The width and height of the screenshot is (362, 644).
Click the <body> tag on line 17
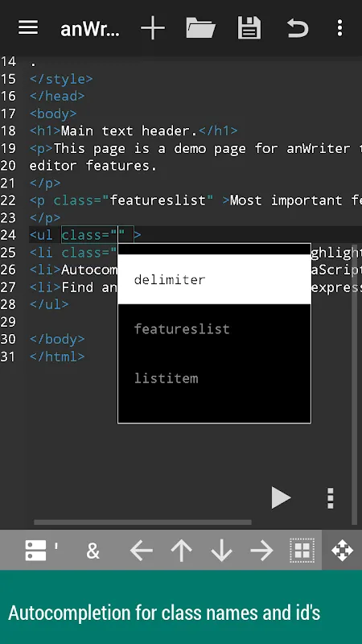[x=53, y=114]
